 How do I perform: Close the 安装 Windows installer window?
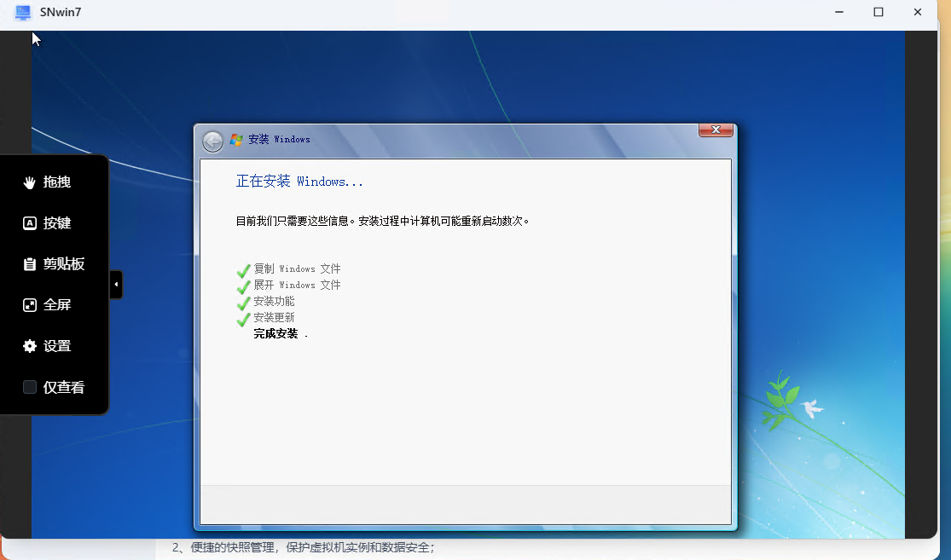(715, 130)
